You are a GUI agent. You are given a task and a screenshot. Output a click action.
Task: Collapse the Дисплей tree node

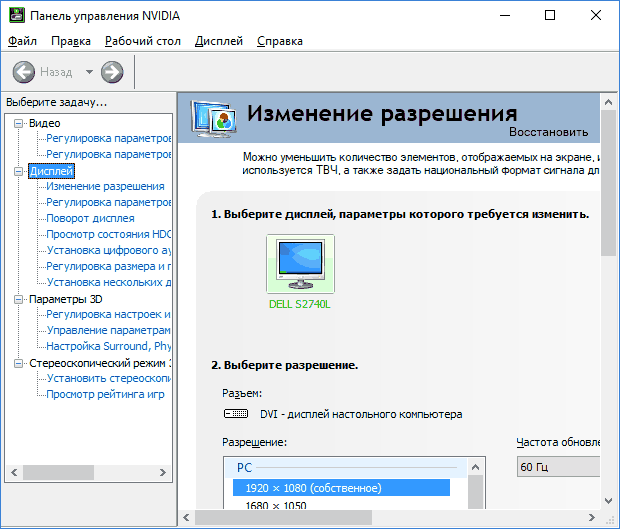pyautogui.click(x=18, y=171)
